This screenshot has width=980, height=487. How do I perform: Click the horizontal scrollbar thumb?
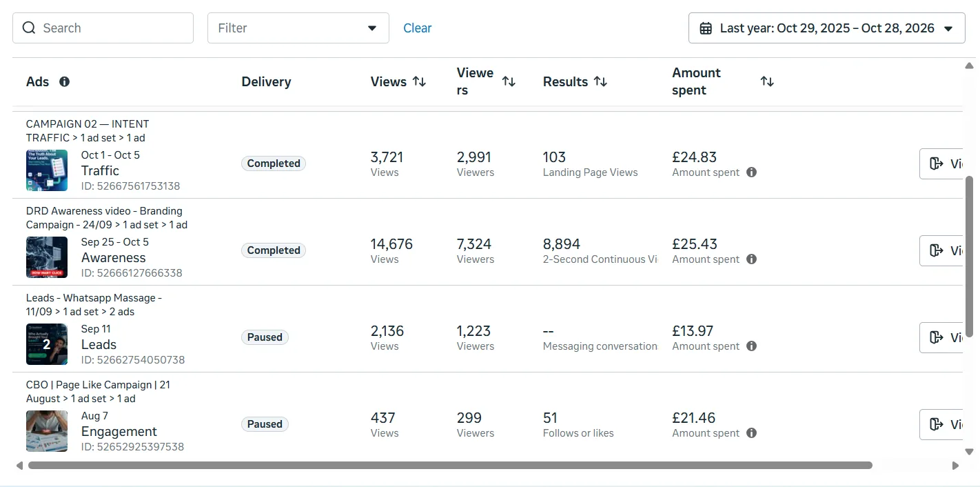[450, 466]
